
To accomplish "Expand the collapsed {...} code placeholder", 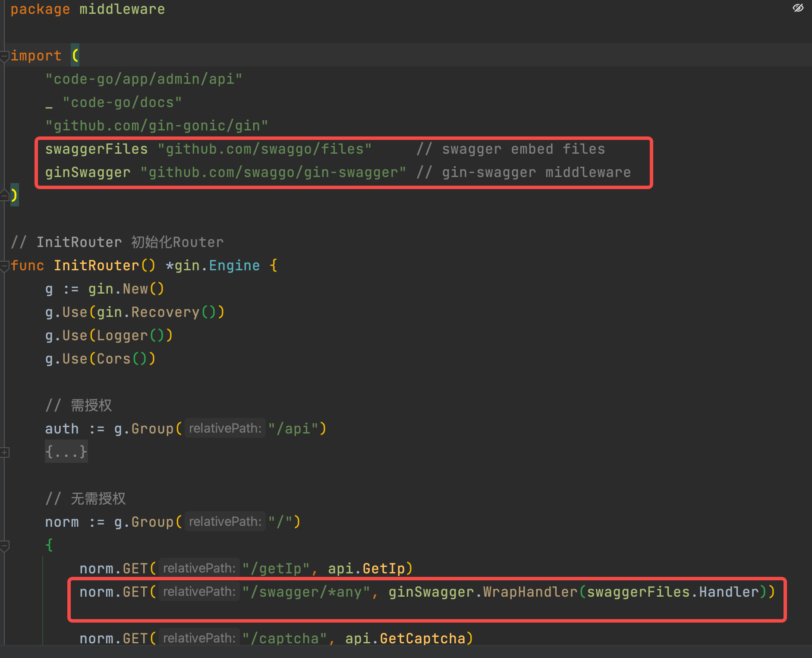I will point(66,452).
